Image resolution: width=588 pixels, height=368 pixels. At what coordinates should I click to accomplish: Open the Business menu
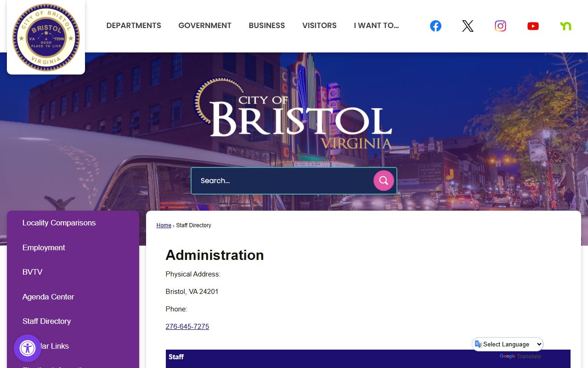pyautogui.click(x=267, y=26)
